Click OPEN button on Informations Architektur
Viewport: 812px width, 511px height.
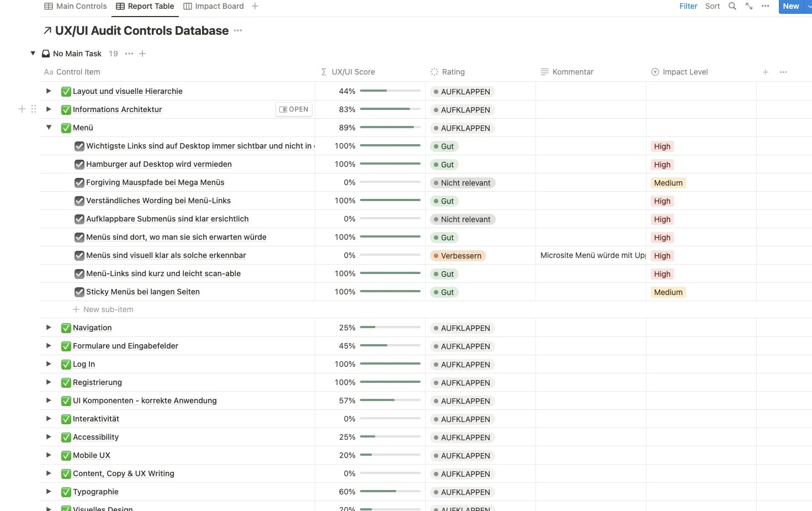click(x=294, y=109)
